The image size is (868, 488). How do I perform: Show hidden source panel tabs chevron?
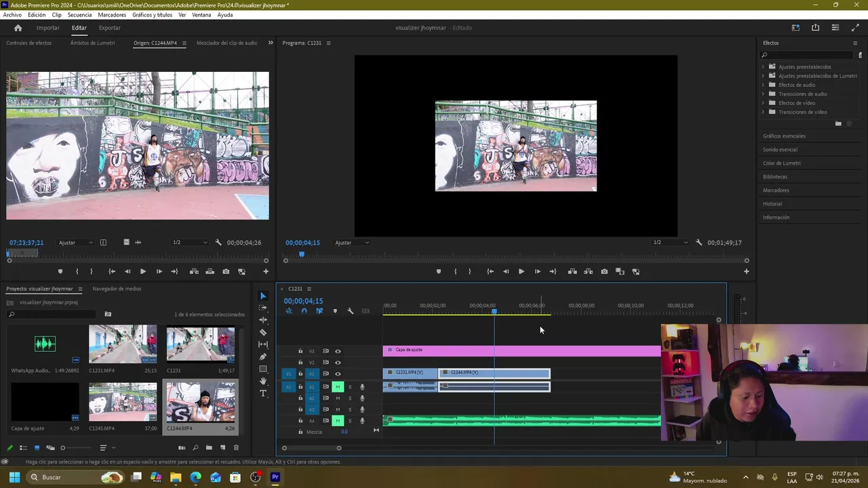271,43
